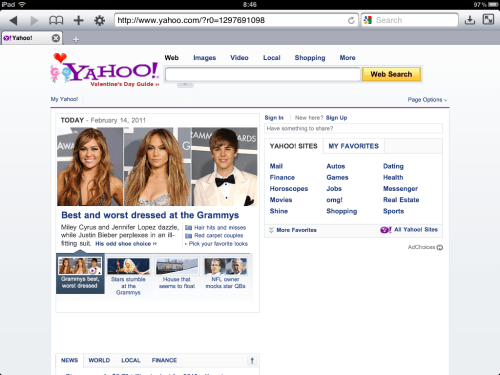Click the Sign Up link
Image resolution: width=500 pixels, height=375 pixels.
click(x=336, y=118)
